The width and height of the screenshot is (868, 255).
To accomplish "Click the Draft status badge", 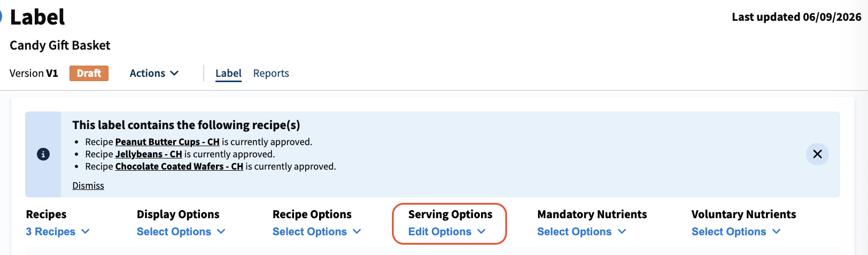I will (x=89, y=73).
